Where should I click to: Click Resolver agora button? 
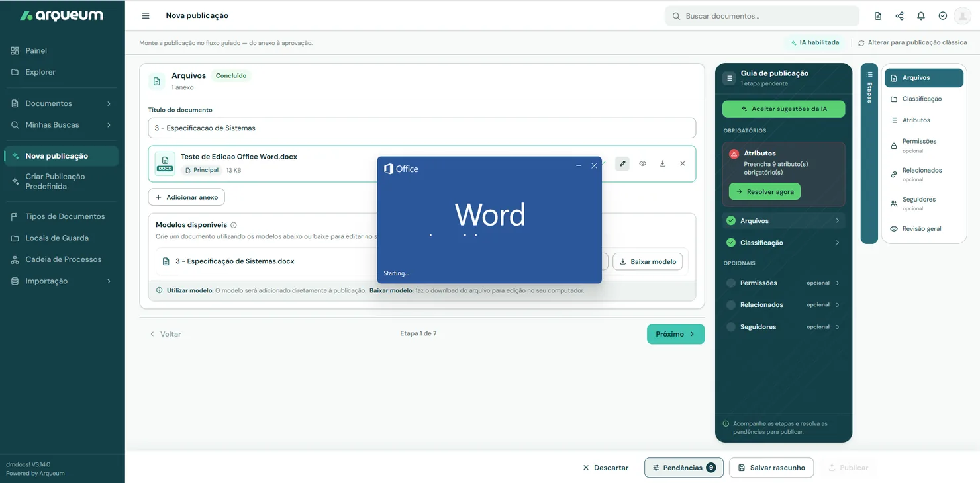pyautogui.click(x=765, y=191)
